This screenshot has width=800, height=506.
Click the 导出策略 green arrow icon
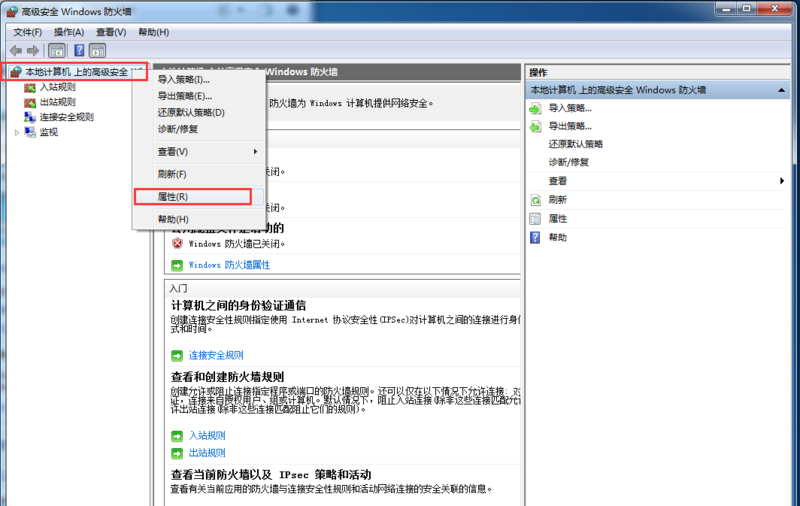(535, 126)
